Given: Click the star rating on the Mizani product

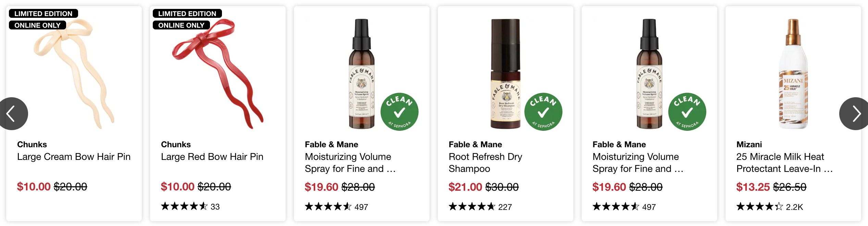Looking at the screenshot, I should click(x=759, y=207).
